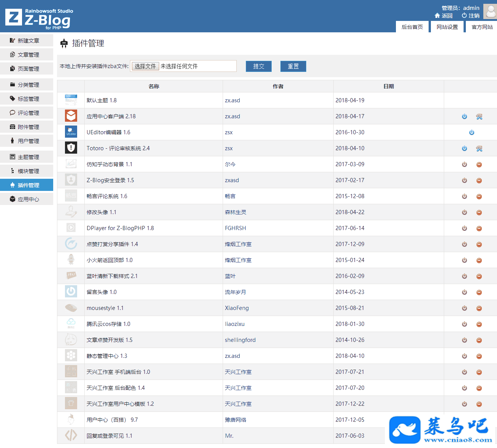Delete the 仿知乎动态背景 plugin

479,165
